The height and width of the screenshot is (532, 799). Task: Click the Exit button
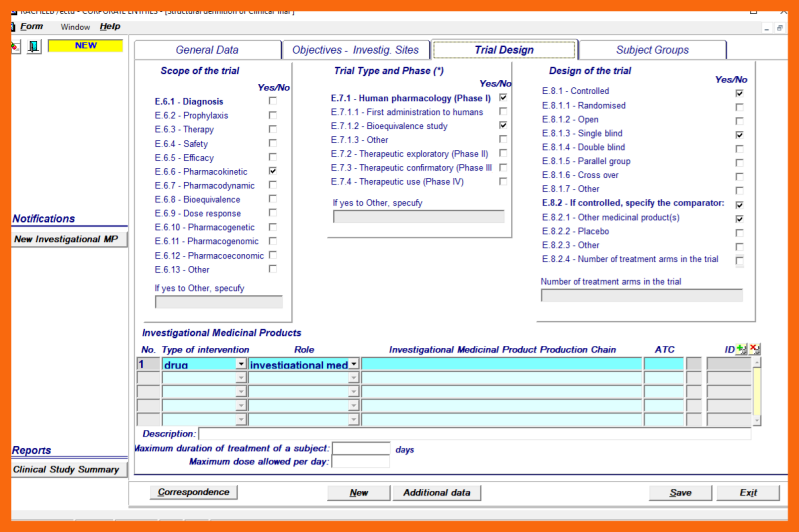[748, 493]
